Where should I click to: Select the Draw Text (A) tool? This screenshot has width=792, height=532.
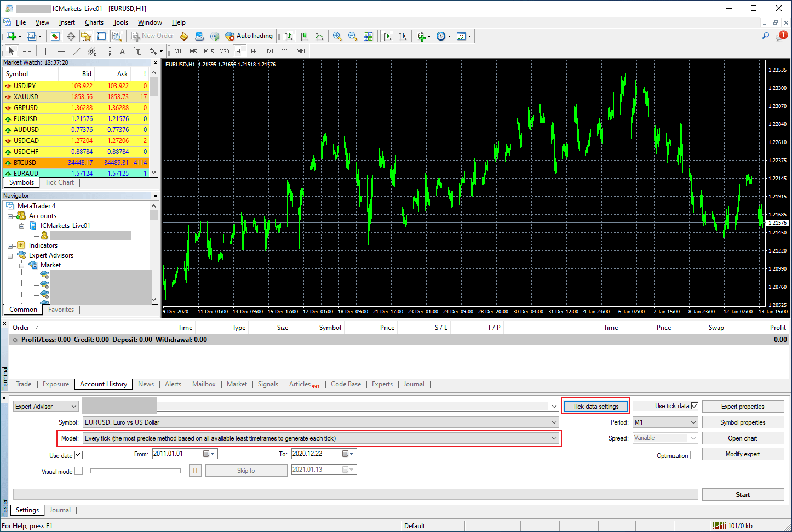click(122, 51)
